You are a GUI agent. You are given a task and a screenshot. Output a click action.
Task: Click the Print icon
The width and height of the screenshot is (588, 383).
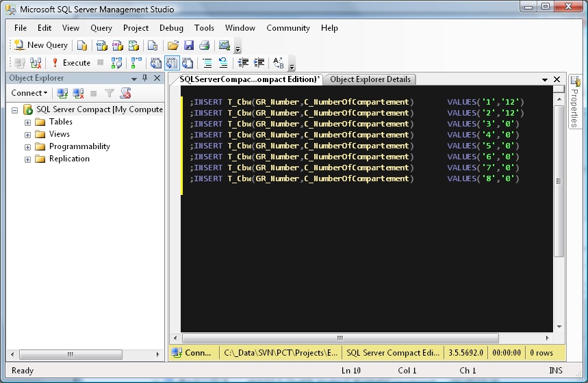205,45
